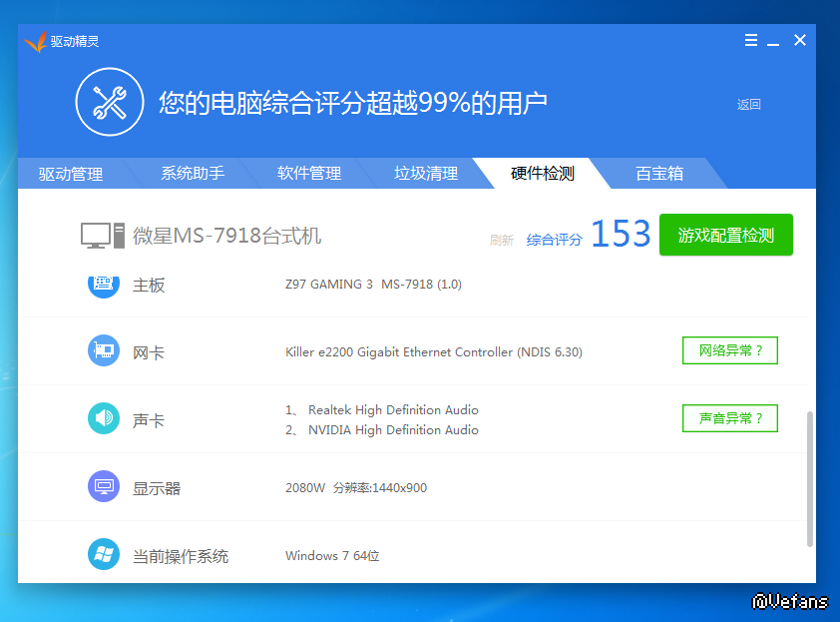Click the 显示器 monitor icon
Image resolution: width=840 pixels, height=622 pixels.
pos(104,486)
